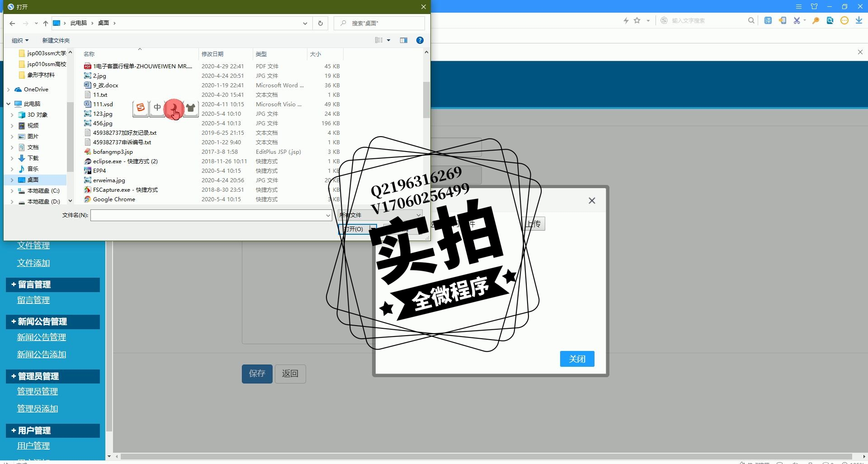Click the page horizontal scrollbar
Image resolution: width=868 pixels, height=464 pixels.
[x=486, y=457]
